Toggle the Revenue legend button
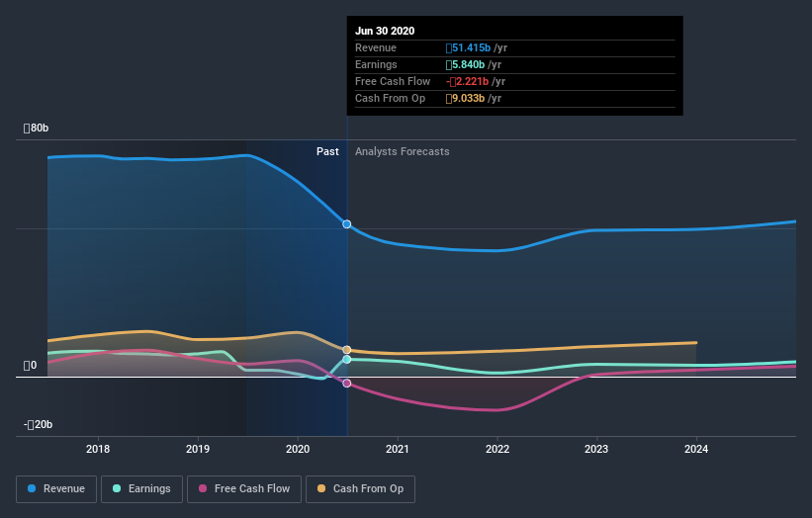Image resolution: width=812 pixels, height=518 pixels. coord(56,489)
